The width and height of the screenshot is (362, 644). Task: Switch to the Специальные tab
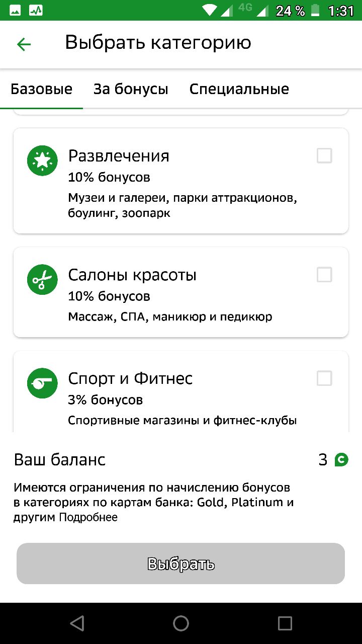(239, 90)
